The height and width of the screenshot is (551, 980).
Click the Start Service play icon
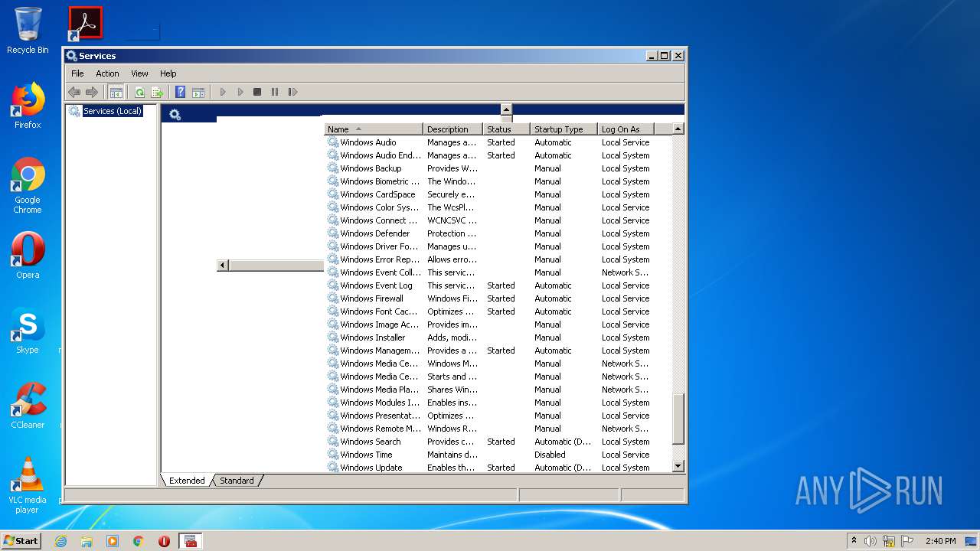[223, 92]
